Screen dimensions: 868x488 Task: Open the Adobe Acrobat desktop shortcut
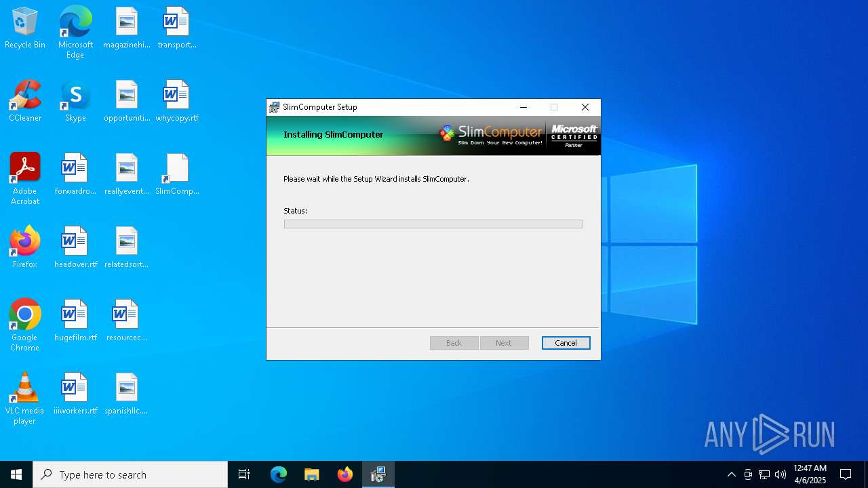25,178
